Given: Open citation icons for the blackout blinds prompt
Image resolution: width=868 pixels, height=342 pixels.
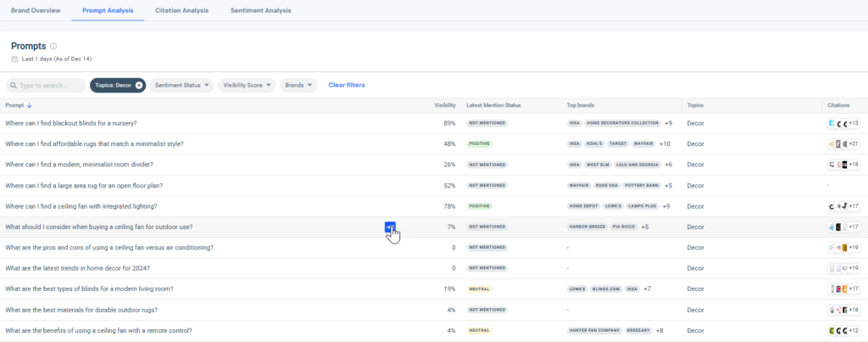Looking at the screenshot, I should [x=843, y=123].
